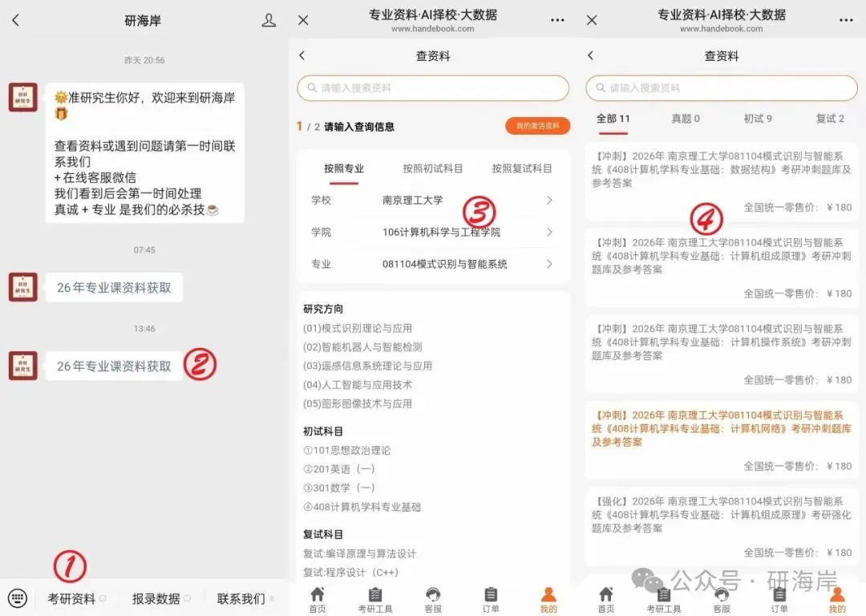Click the text ①101思想政治理论
The width and height of the screenshot is (866, 616).
click(x=347, y=450)
